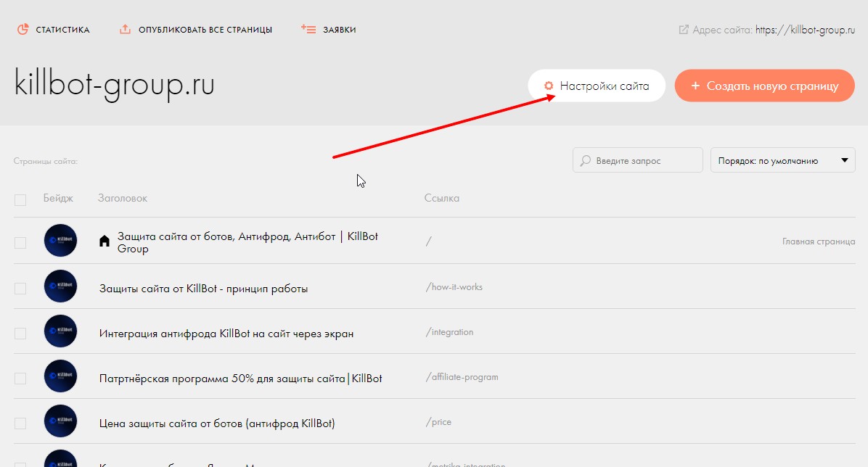Click the Статистика pie chart icon
868x467 pixels.
22,29
